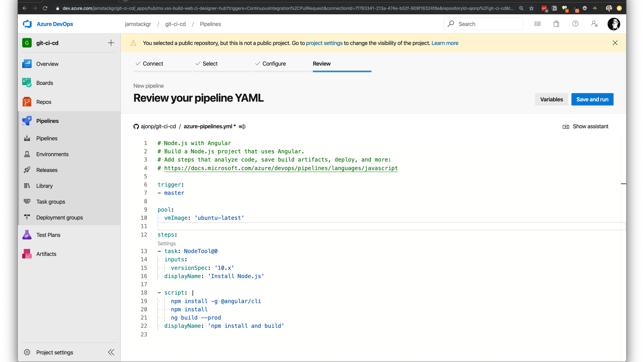Open the help question mark icon
644x362 pixels.
pyautogui.click(x=575, y=24)
